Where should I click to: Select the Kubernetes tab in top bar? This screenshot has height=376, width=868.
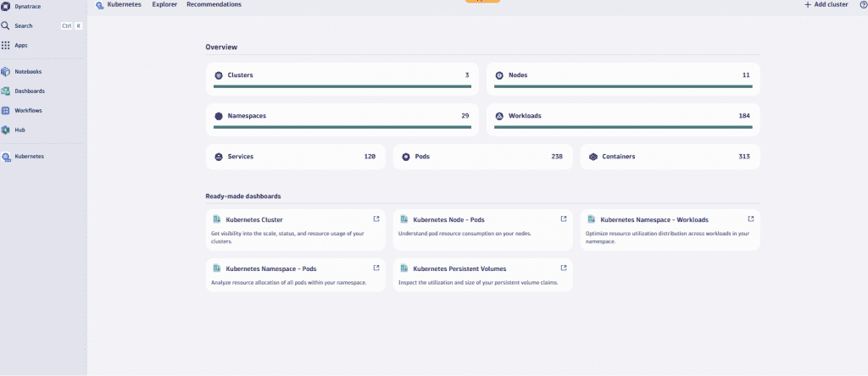click(124, 4)
